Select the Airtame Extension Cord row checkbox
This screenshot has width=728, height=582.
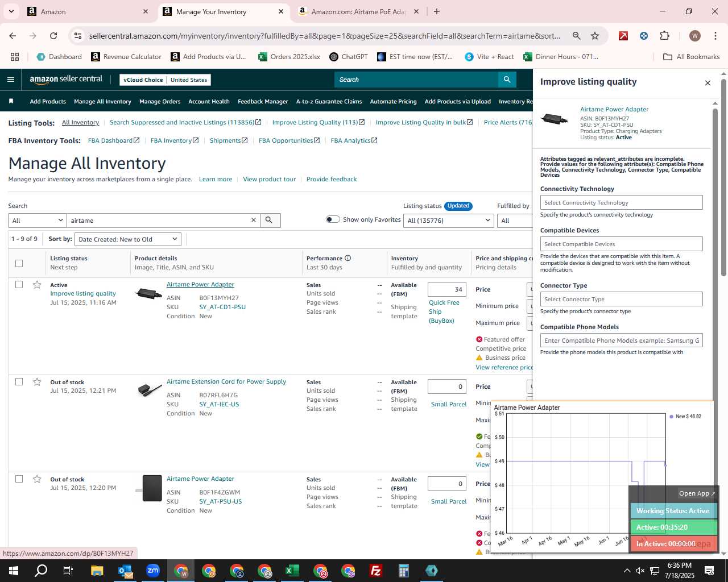[x=19, y=381]
